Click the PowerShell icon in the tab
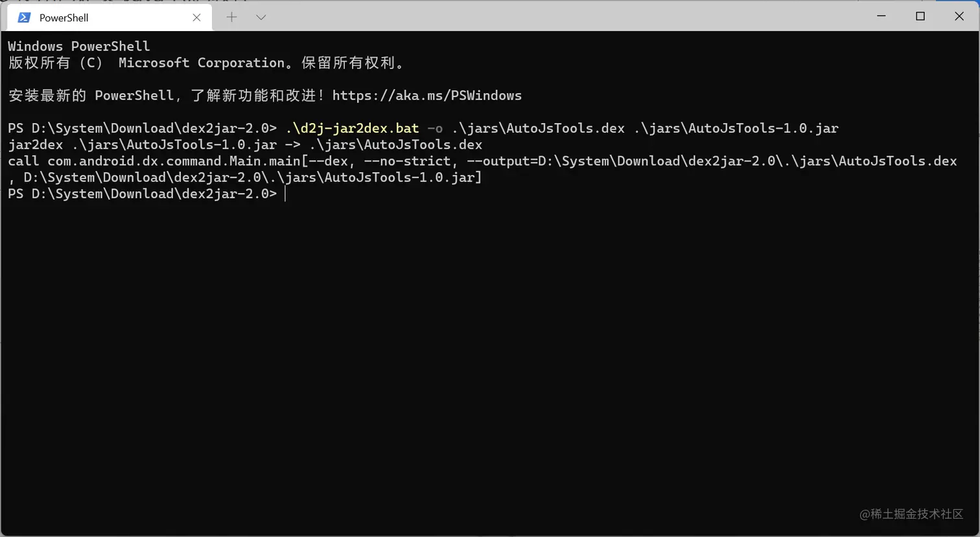980x537 pixels. coord(24,17)
